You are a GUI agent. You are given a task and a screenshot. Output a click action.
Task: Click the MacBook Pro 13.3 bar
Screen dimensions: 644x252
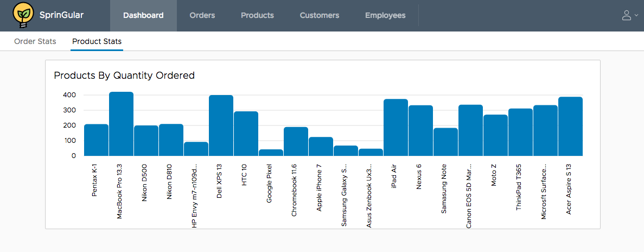(x=121, y=124)
